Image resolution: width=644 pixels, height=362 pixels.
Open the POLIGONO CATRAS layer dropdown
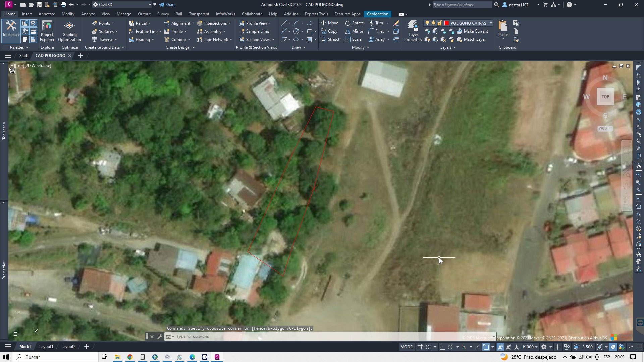[491, 23]
